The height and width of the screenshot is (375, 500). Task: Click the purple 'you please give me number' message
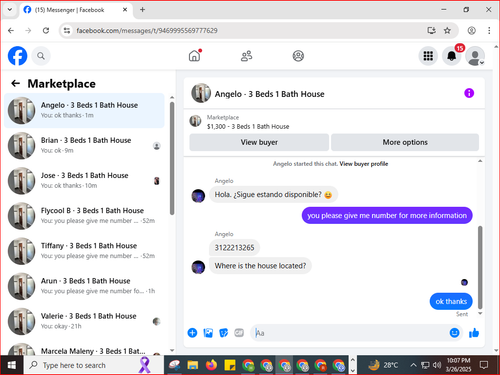(387, 215)
